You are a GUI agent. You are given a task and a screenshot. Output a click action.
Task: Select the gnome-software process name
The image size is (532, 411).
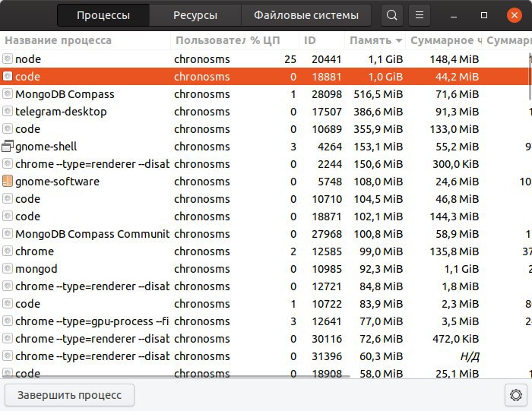(57, 182)
